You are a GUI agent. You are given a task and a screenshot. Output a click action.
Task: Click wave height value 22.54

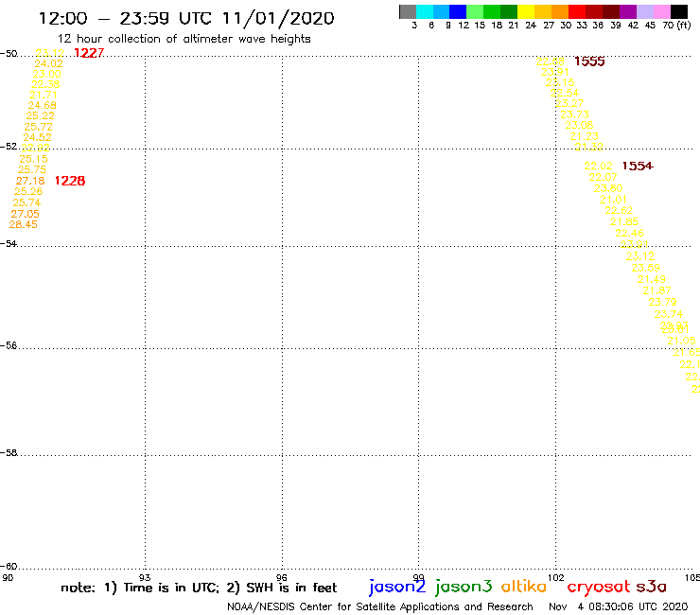565,93
